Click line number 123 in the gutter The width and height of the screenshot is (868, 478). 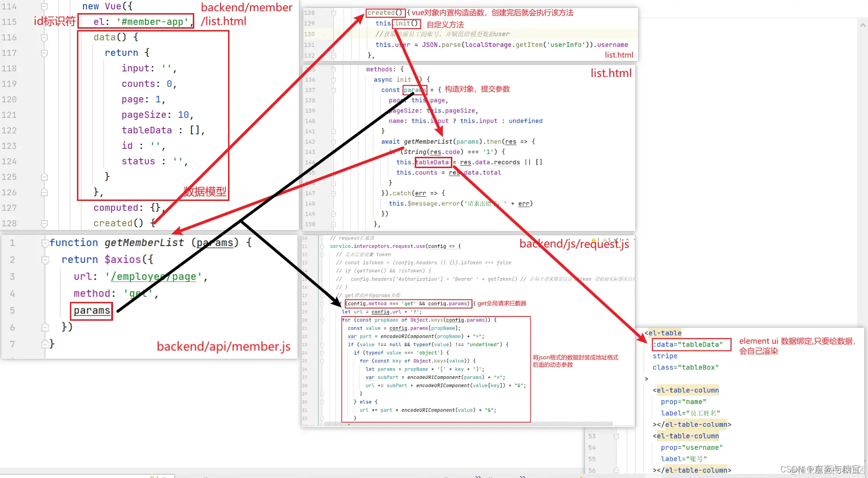pyautogui.click(x=9, y=146)
